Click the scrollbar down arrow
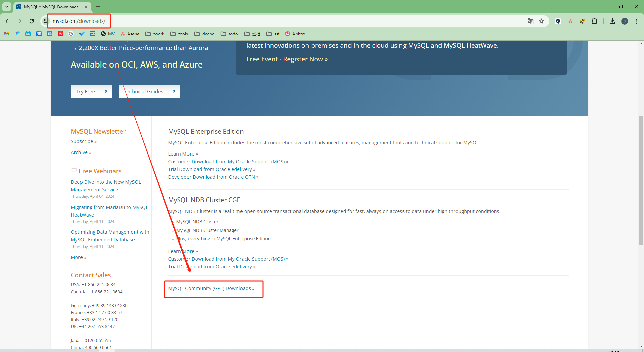 (641, 346)
